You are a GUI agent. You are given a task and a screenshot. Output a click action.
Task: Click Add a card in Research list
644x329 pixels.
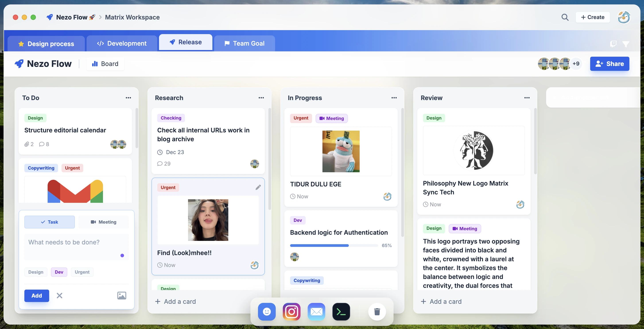pyautogui.click(x=175, y=302)
